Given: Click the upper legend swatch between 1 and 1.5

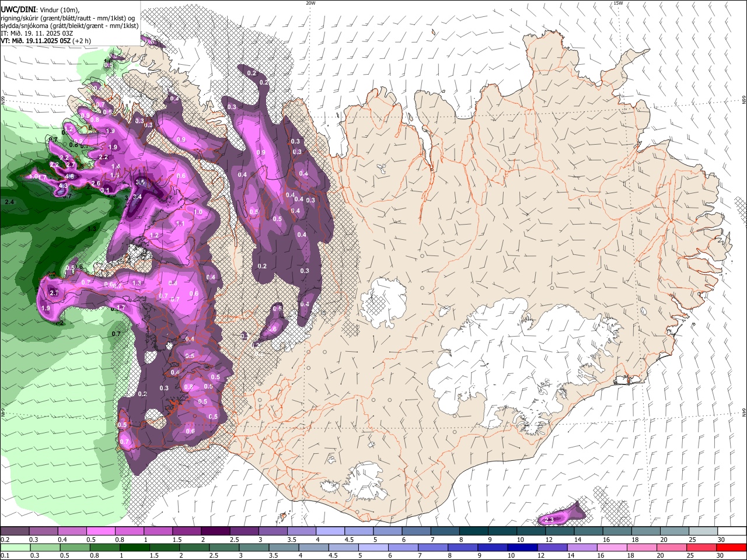Looking at the screenshot, I should (x=158, y=531).
